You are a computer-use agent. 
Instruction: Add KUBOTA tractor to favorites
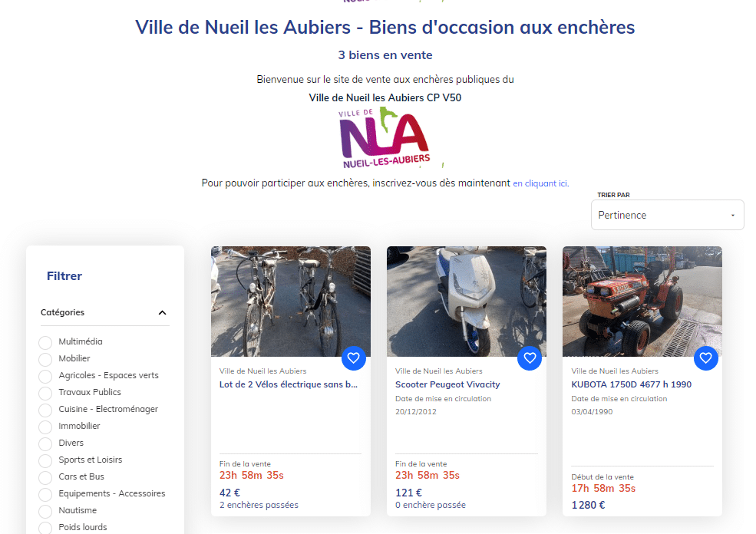705,358
